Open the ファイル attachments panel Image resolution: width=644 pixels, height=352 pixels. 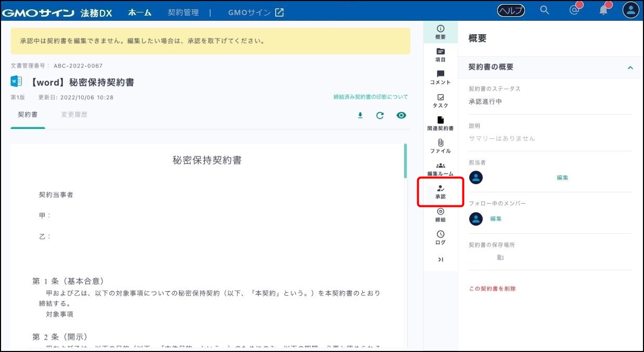pos(440,146)
